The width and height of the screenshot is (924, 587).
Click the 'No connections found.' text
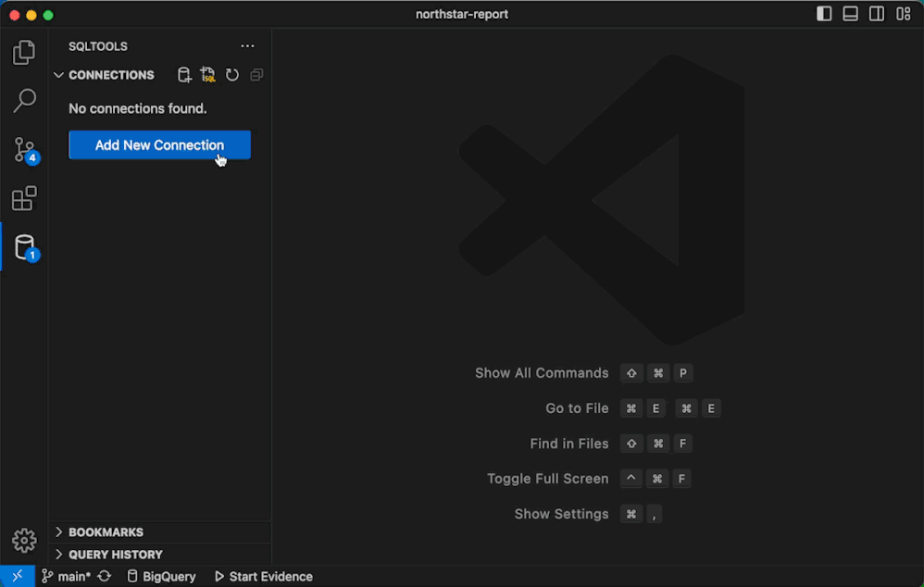click(138, 108)
